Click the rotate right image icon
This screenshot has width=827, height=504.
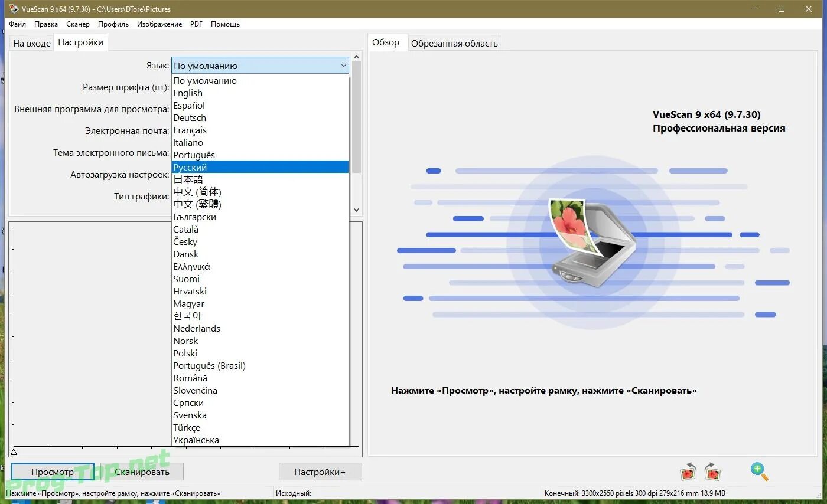[712, 472]
